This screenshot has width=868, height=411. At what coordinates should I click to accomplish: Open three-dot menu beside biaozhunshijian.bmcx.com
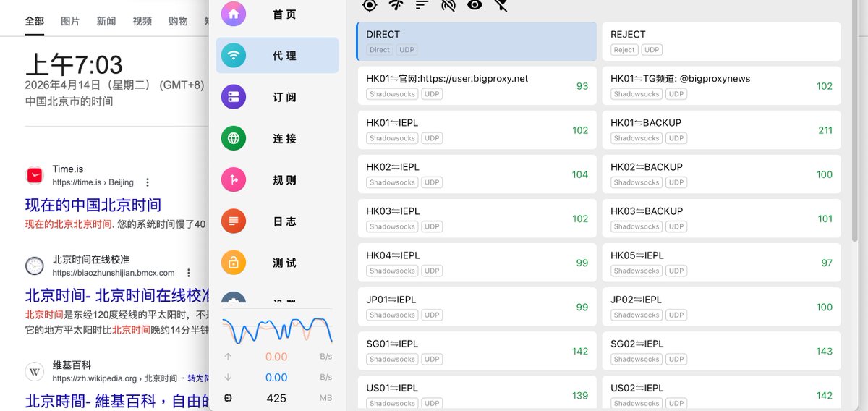click(x=189, y=273)
